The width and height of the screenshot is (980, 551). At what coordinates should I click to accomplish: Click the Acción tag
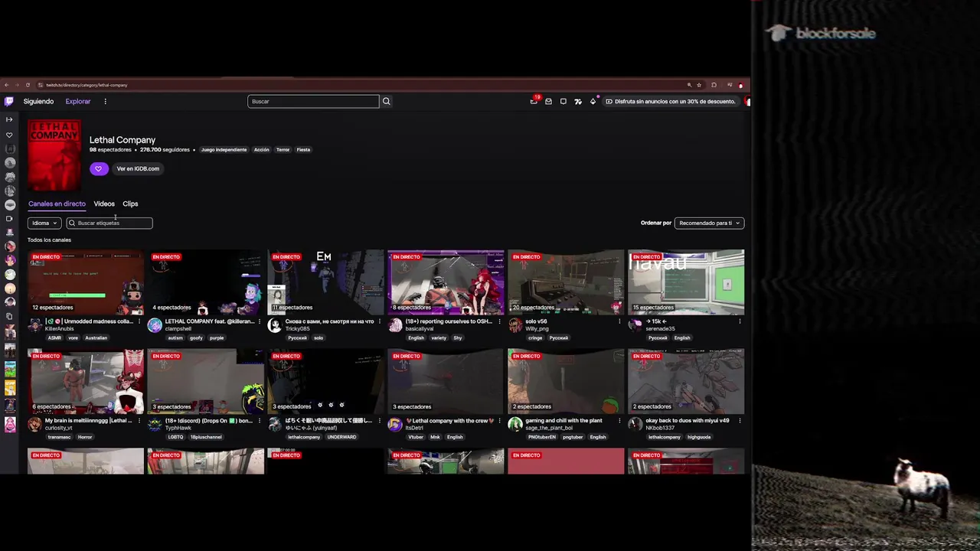pos(262,150)
